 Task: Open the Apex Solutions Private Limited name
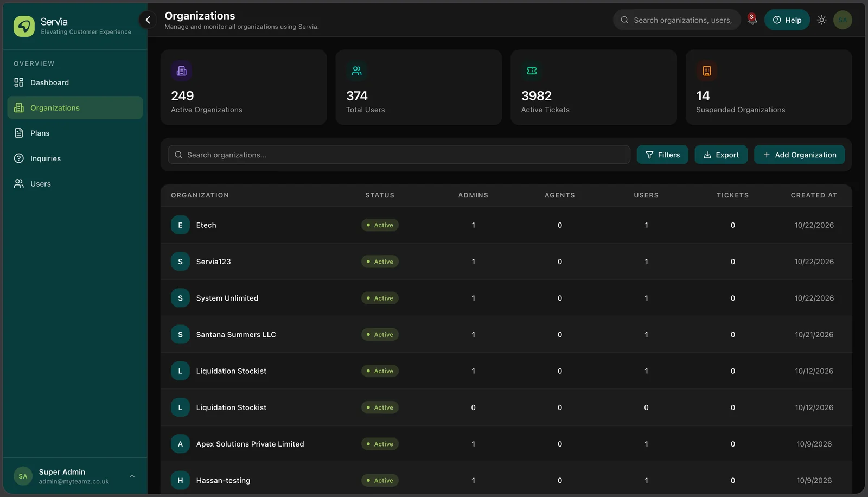(x=250, y=444)
